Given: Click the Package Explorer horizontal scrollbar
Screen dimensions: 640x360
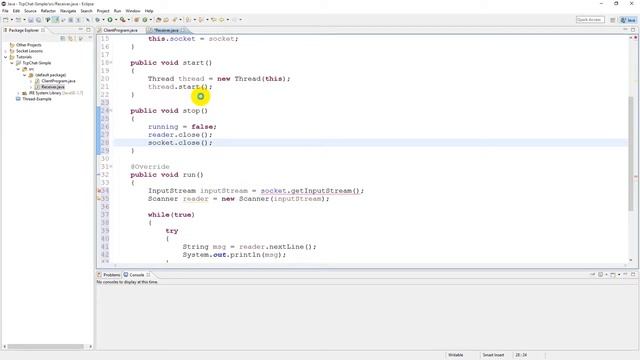Looking at the screenshot, I should tap(46, 347).
